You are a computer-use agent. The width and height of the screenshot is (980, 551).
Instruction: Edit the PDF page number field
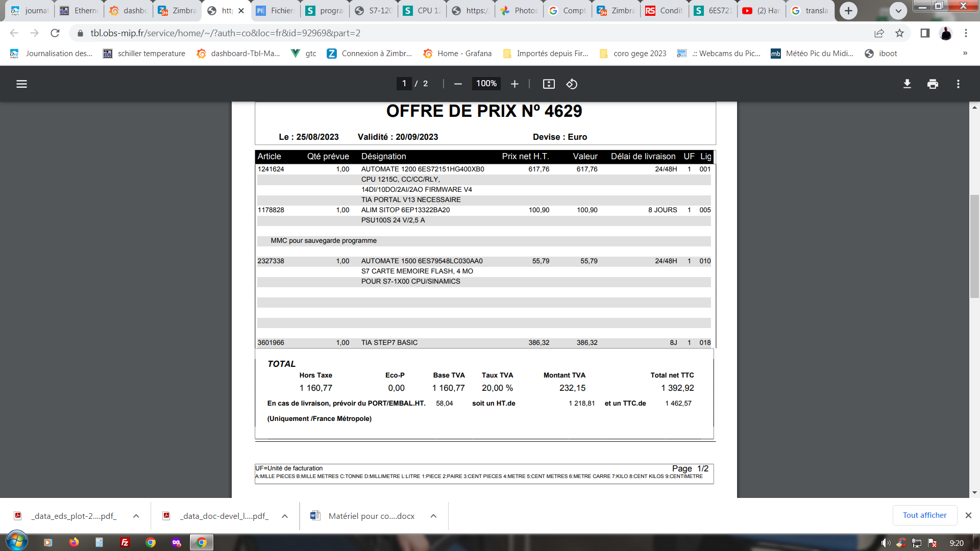pos(404,84)
